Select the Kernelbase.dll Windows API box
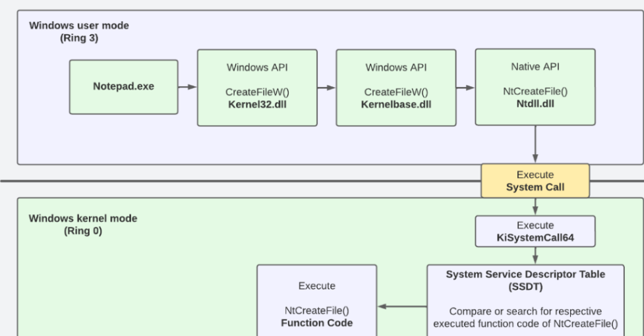 pyautogui.click(x=395, y=87)
